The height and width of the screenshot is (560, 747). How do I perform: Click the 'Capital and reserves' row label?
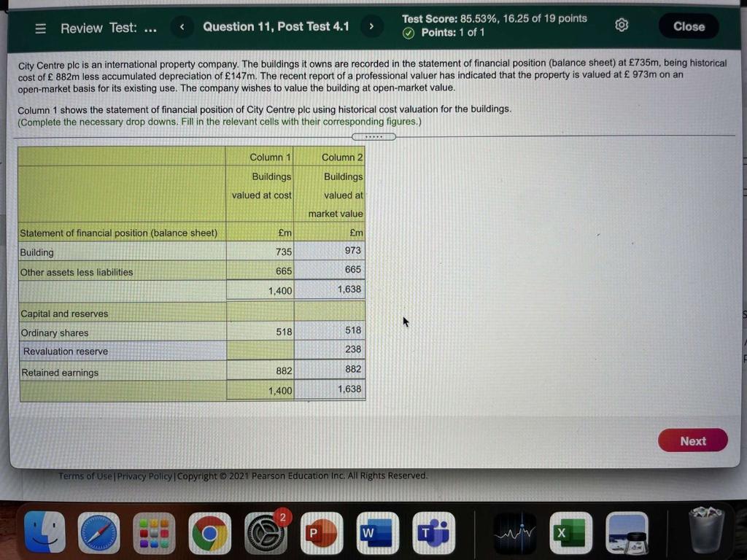point(64,314)
